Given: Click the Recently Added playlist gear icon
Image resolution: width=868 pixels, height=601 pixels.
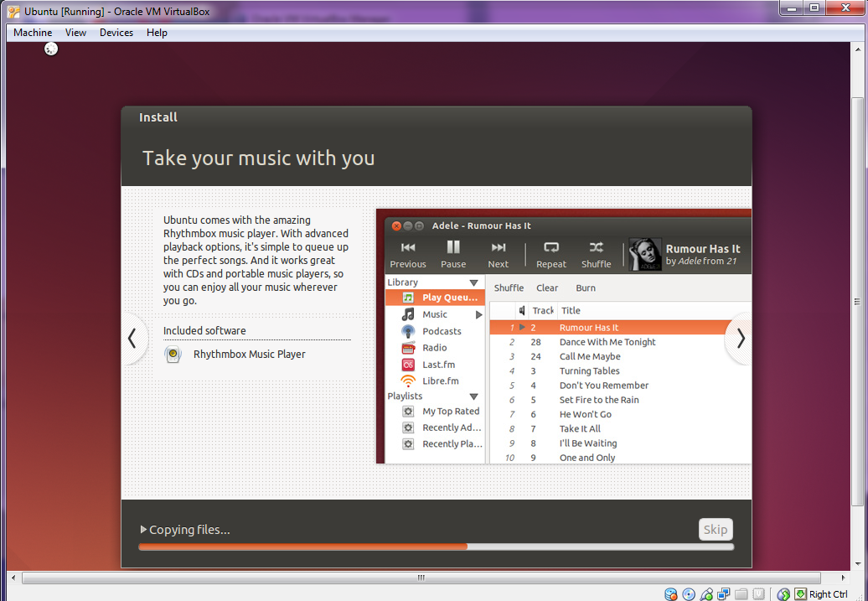Looking at the screenshot, I should pos(408,427).
